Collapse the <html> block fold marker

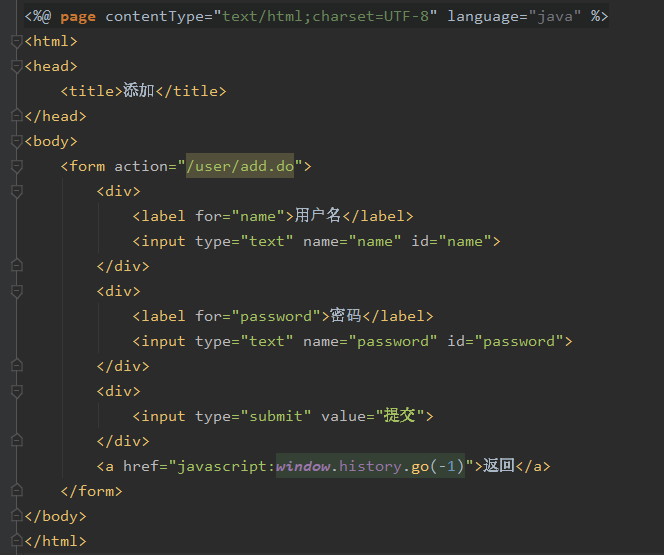pos(17,41)
